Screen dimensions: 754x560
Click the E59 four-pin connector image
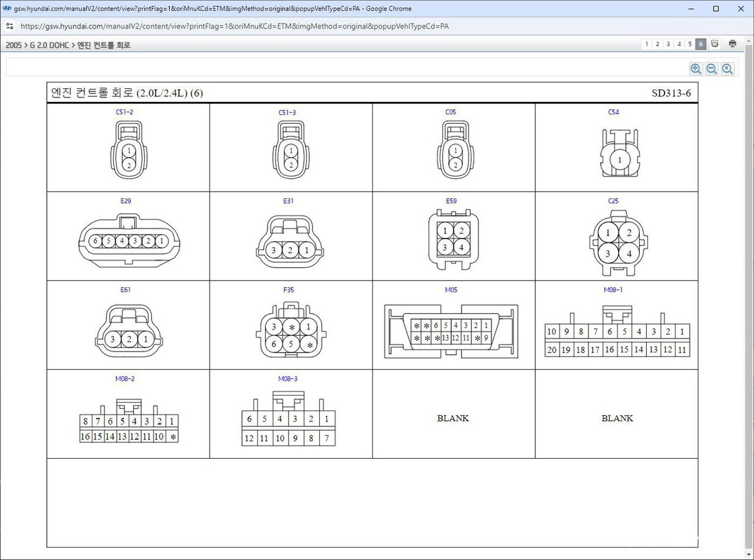click(453, 239)
